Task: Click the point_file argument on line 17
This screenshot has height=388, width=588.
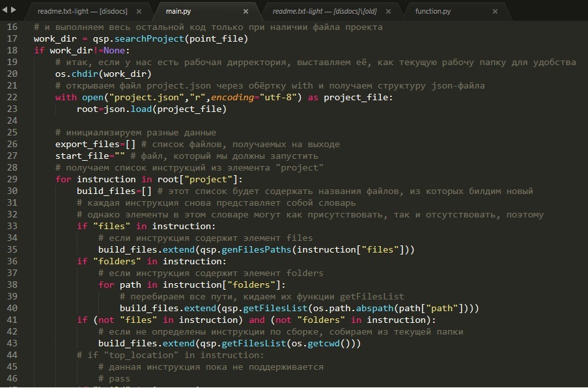Action: (x=216, y=38)
